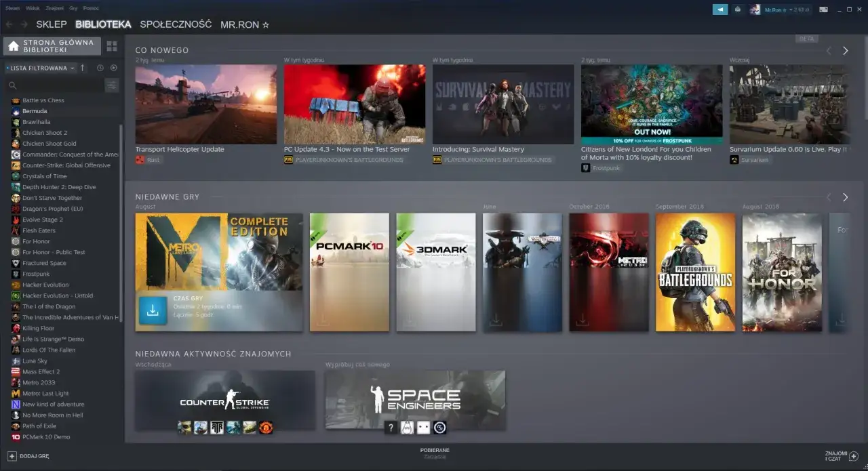Image resolution: width=868 pixels, height=471 pixels.
Task: Show more NIEDAWNE GRY with the right chevron
Action: point(845,197)
